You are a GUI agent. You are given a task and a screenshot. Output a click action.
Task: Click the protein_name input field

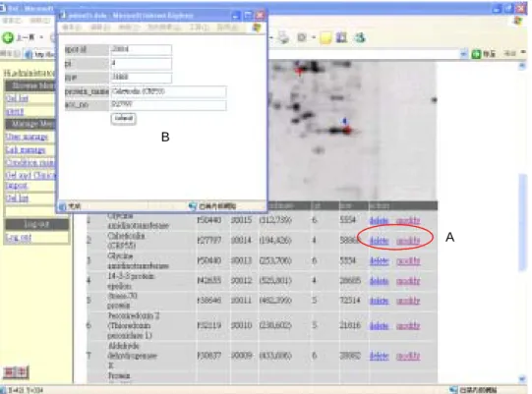point(168,91)
